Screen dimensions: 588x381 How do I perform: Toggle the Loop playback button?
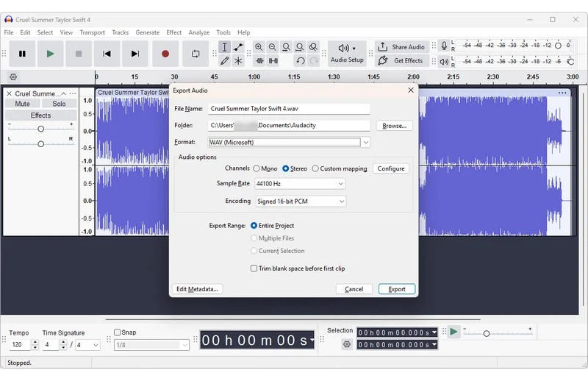pos(196,54)
